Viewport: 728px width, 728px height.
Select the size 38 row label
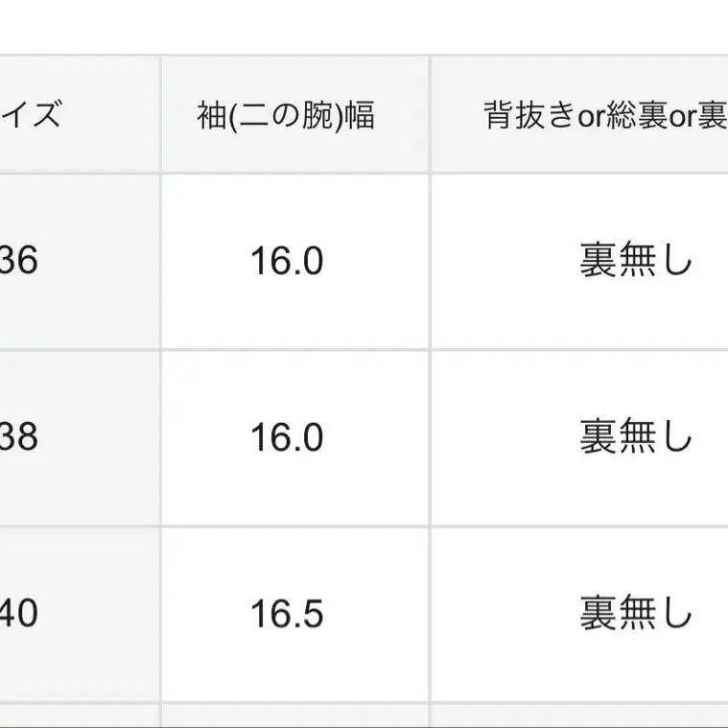21,437
